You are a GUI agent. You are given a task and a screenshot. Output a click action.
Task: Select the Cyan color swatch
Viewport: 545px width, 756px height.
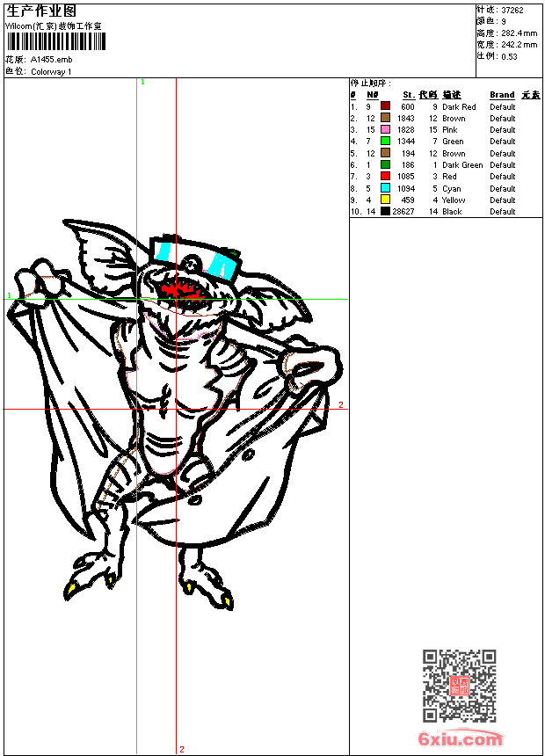tap(385, 188)
